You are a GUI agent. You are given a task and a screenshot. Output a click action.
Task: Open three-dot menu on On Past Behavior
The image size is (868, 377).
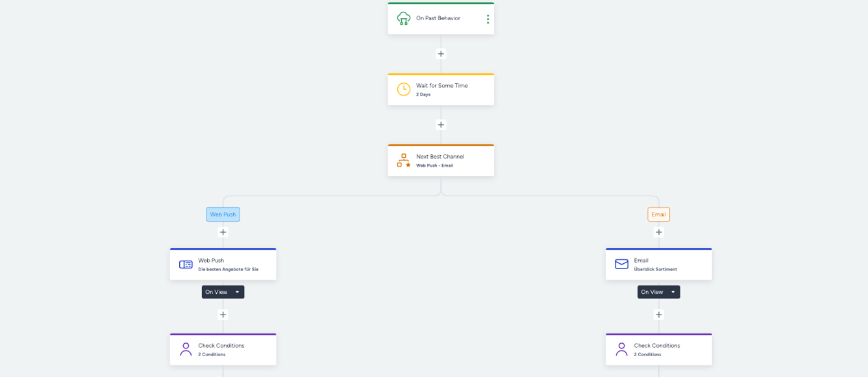[488, 19]
